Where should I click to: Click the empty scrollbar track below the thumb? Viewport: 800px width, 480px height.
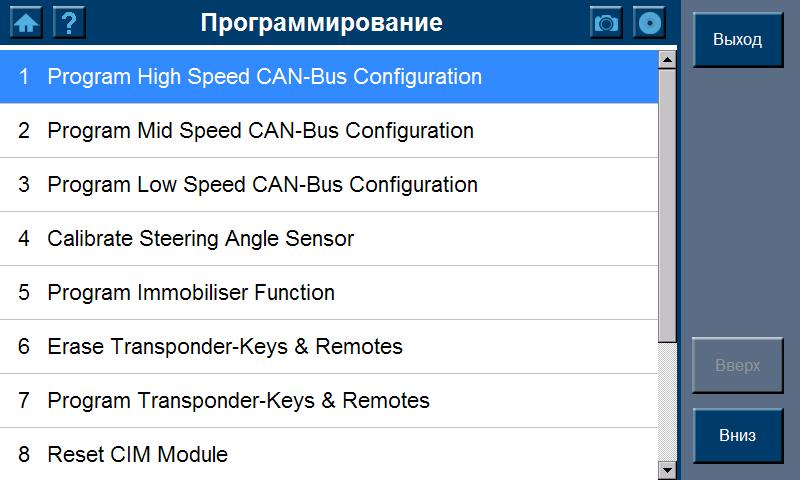coord(668,400)
